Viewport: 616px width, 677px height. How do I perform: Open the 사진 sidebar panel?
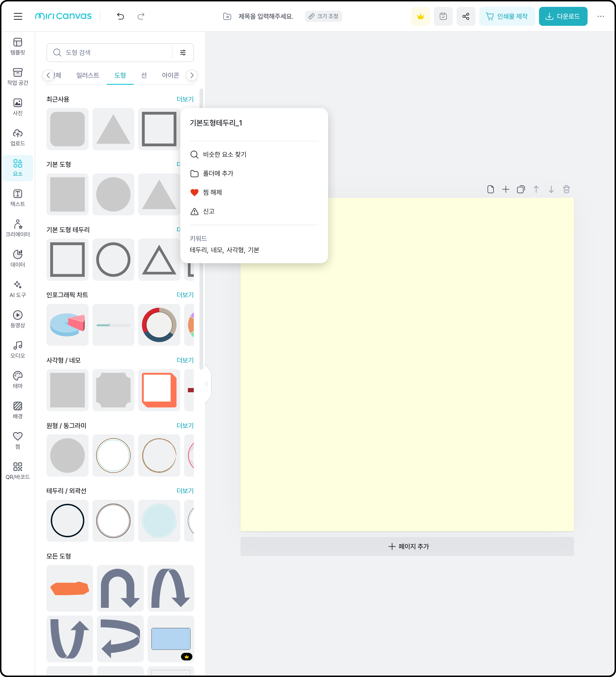click(18, 107)
